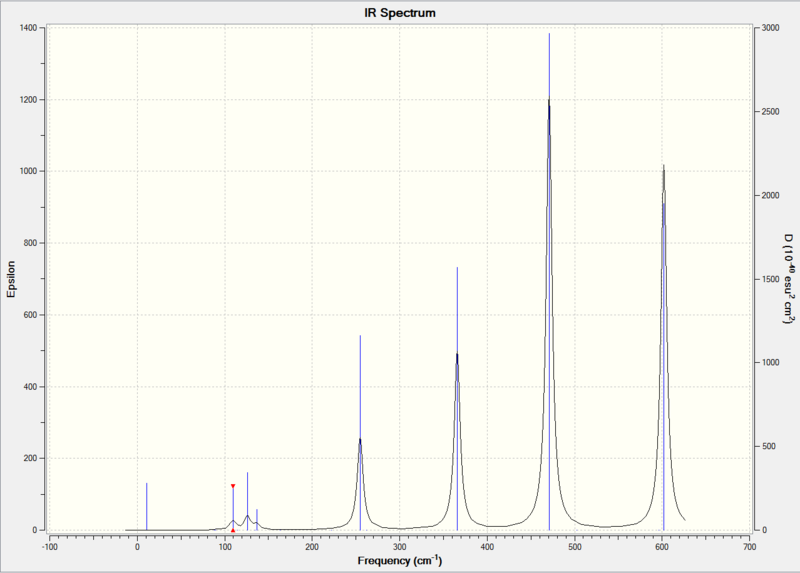Viewport: 800px width, 573px height.
Task: Click the 1000 tick on Epsilon axis
Action: tap(29, 171)
